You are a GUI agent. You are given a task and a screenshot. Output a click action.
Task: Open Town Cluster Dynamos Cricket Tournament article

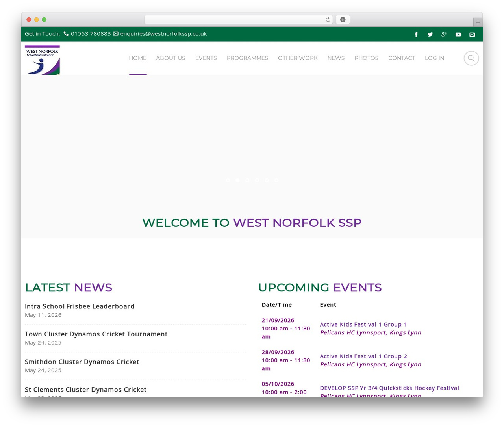click(x=96, y=334)
